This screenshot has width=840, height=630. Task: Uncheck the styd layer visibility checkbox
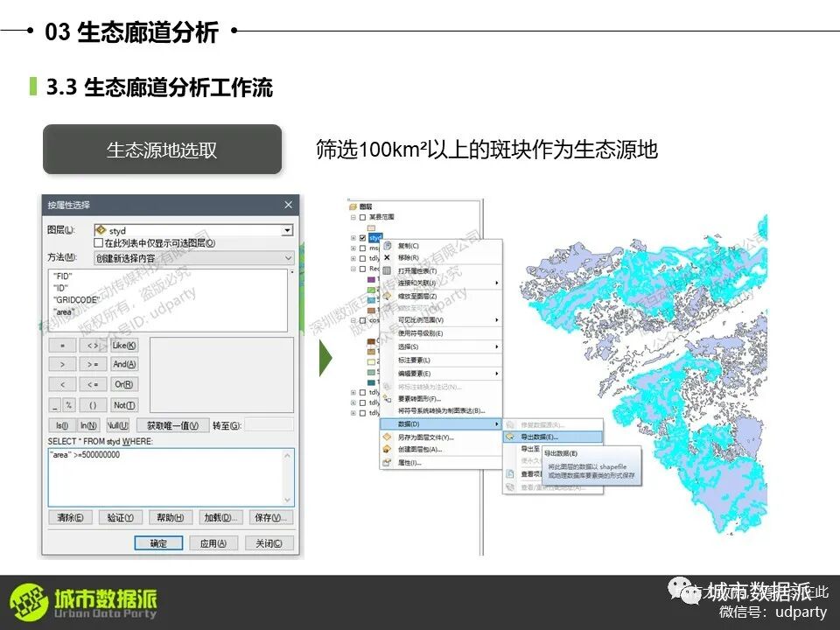362,237
